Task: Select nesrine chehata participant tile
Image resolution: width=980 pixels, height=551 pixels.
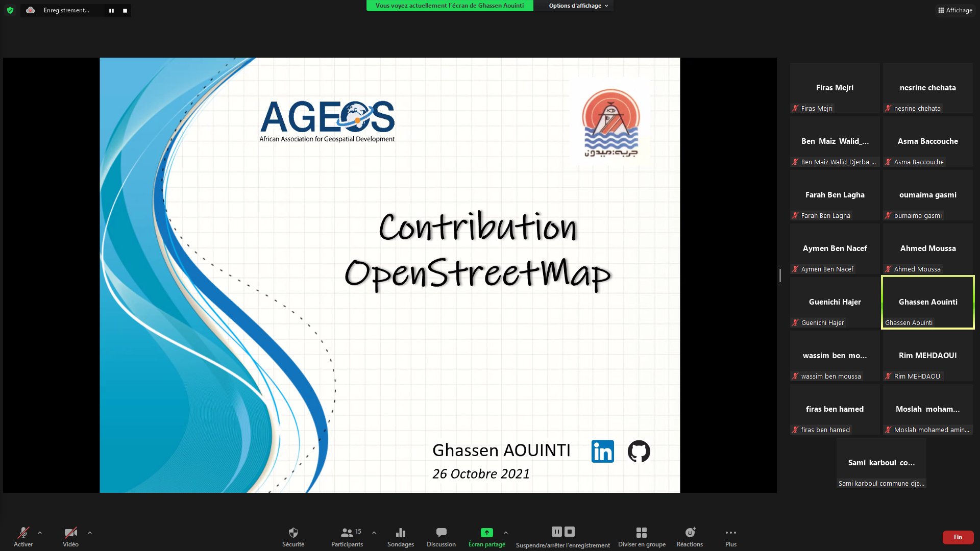Action: (928, 88)
